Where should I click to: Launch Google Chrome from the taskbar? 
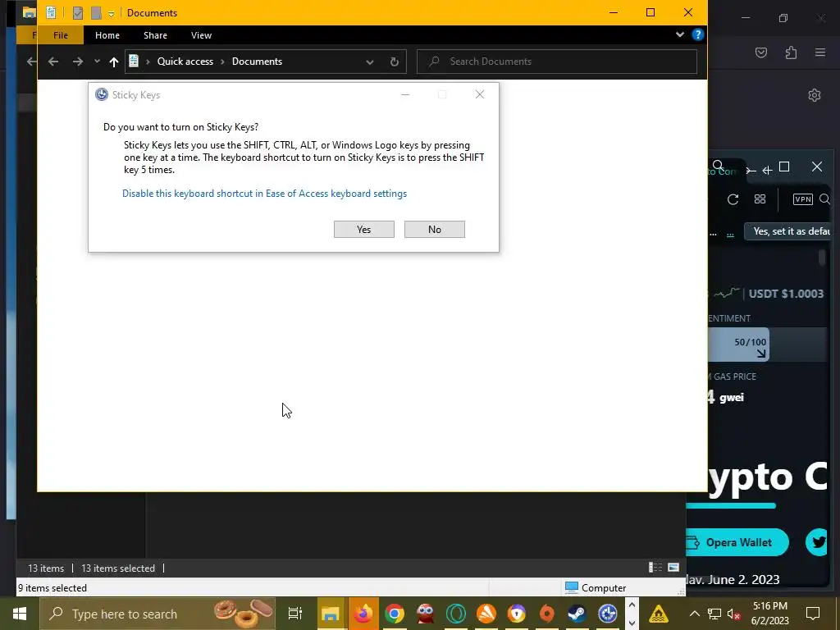[x=395, y=614]
